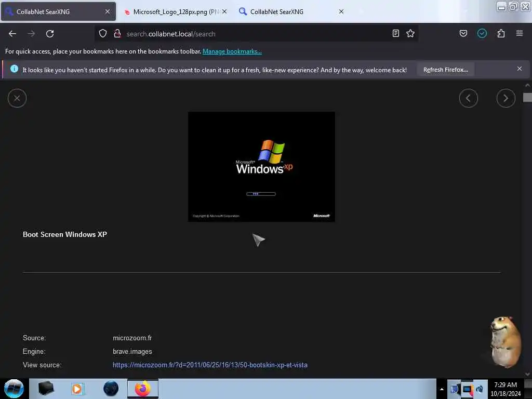Click the volume tray icon
This screenshot has height=399, width=532.
point(480,389)
